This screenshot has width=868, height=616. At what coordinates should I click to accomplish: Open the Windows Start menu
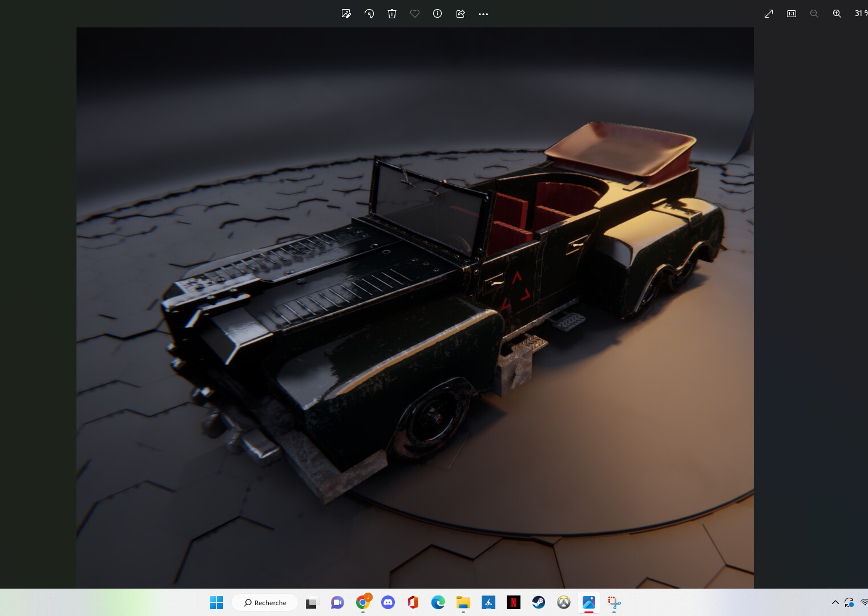(x=217, y=602)
